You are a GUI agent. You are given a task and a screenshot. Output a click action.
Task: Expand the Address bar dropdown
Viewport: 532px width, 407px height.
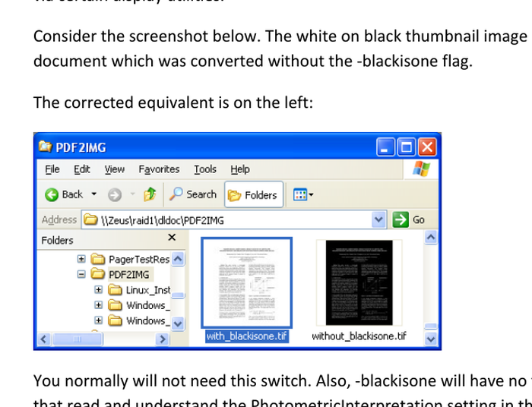(378, 220)
